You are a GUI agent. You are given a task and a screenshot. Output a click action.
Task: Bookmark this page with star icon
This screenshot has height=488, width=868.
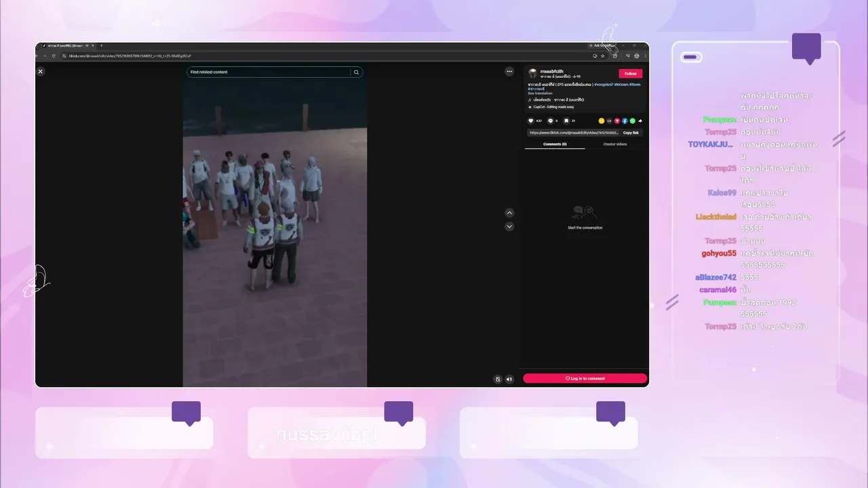tap(603, 56)
